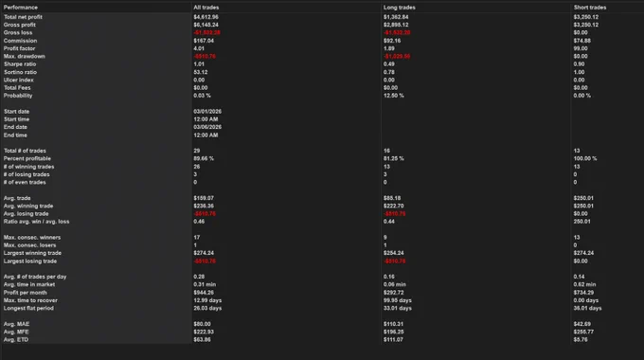Select the 'Ulcer index' row label
Screen dimensions: 644x360
[x=19, y=80]
